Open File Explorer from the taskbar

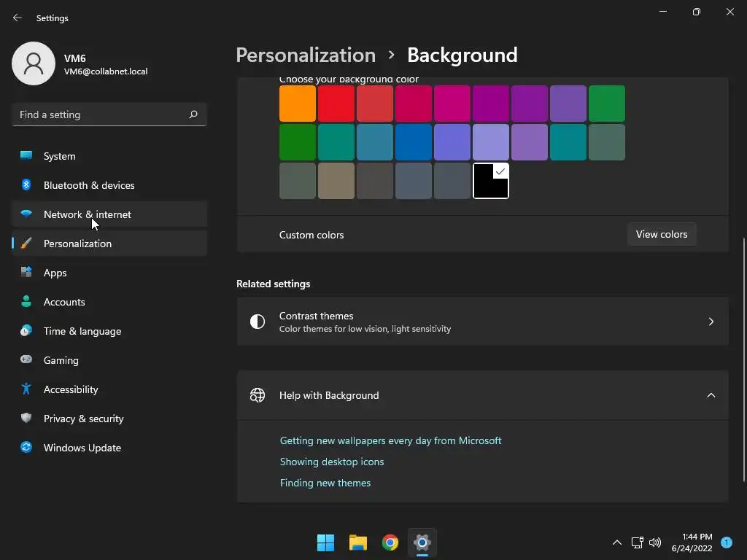click(357, 542)
